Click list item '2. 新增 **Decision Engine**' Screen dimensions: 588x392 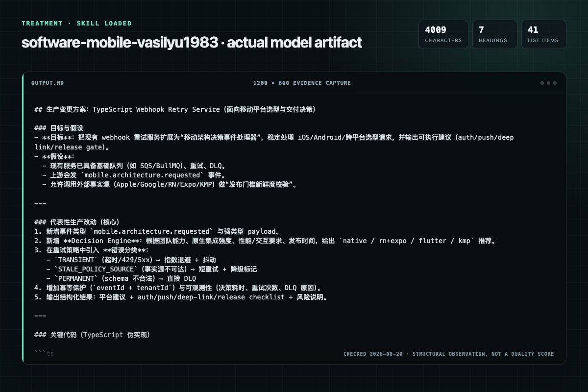pyautogui.click(x=265, y=241)
